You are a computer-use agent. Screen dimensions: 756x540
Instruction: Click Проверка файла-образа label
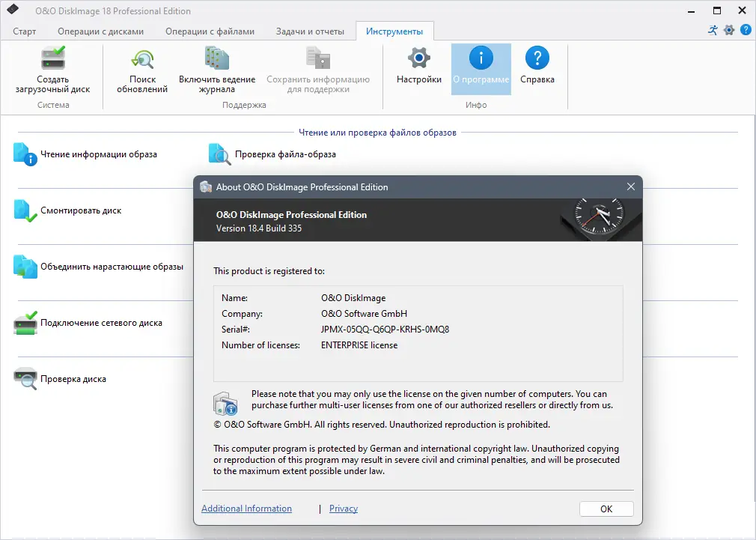click(x=285, y=154)
